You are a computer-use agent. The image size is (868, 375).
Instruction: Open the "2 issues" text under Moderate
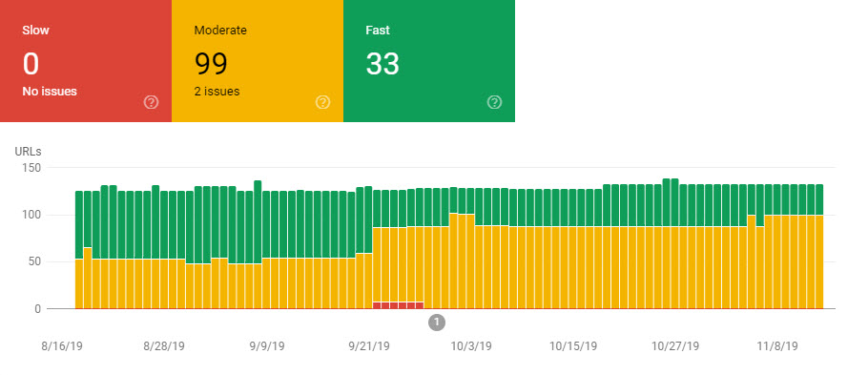click(x=217, y=92)
